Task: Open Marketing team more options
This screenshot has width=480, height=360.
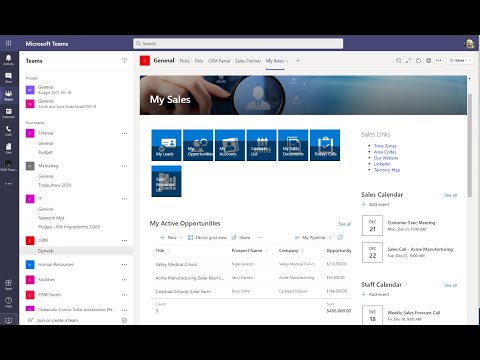Action: [124, 166]
